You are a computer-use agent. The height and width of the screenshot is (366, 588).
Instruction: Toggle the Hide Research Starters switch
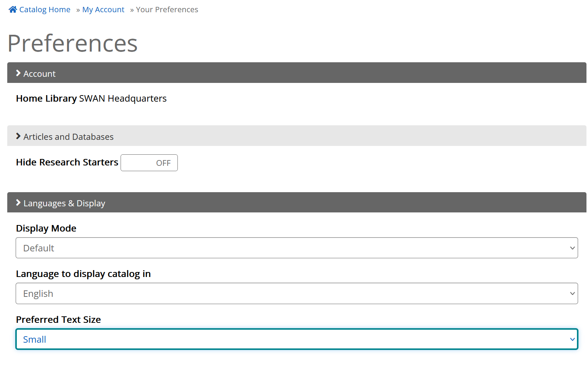click(x=149, y=163)
